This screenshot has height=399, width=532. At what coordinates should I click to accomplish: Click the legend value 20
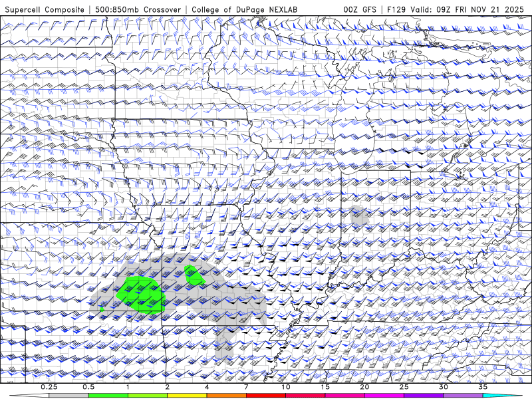point(364,387)
